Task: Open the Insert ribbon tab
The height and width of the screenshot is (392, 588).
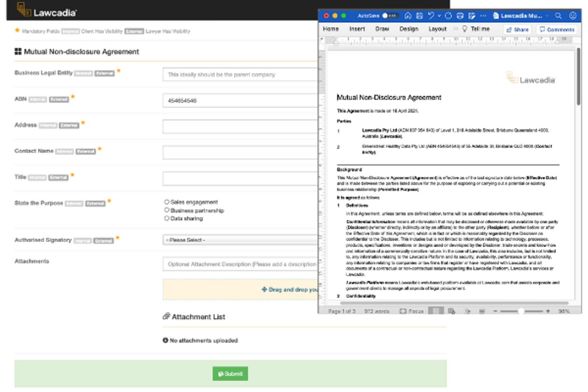Action: point(357,29)
